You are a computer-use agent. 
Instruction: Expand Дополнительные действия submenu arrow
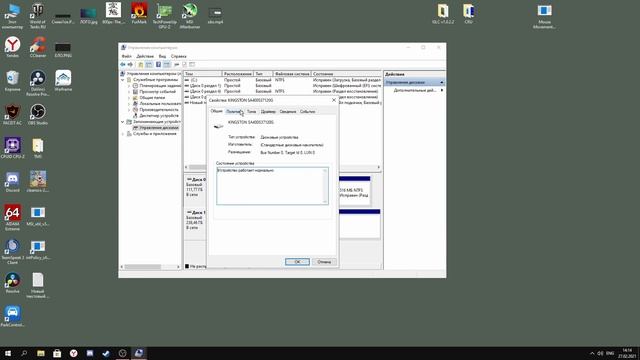point(442,90)
